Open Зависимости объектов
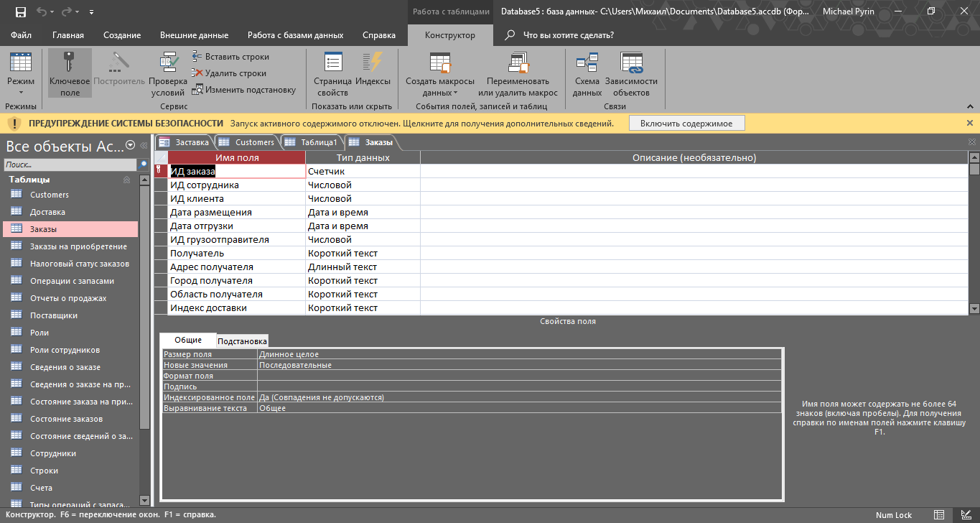Screen dimensions: 980x523 point(631,73)
